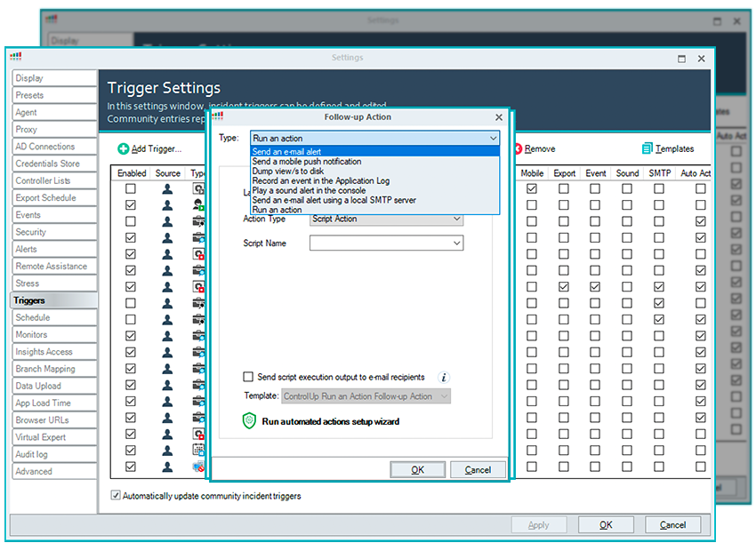Click Run automated actions setup wizard link

[x=331, y=421]
